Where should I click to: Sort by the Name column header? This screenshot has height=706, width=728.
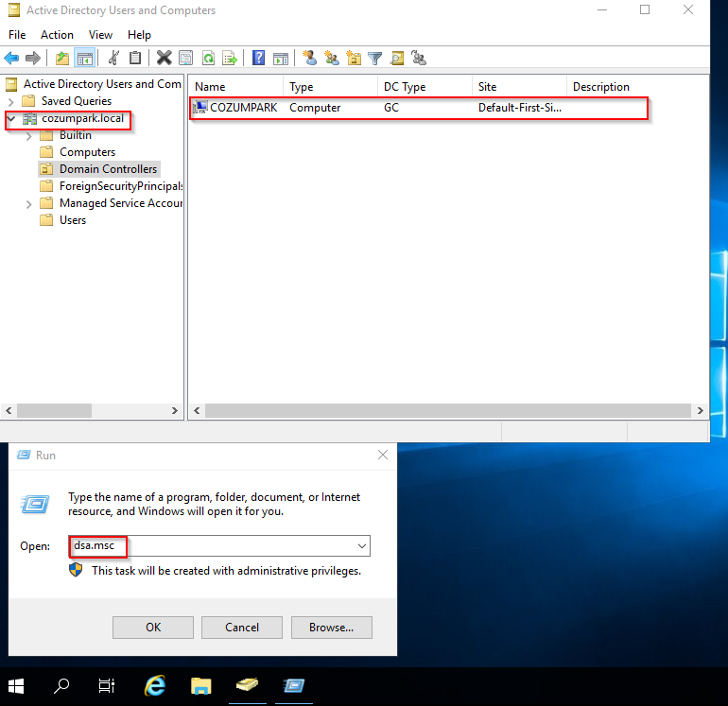point(235,87)
